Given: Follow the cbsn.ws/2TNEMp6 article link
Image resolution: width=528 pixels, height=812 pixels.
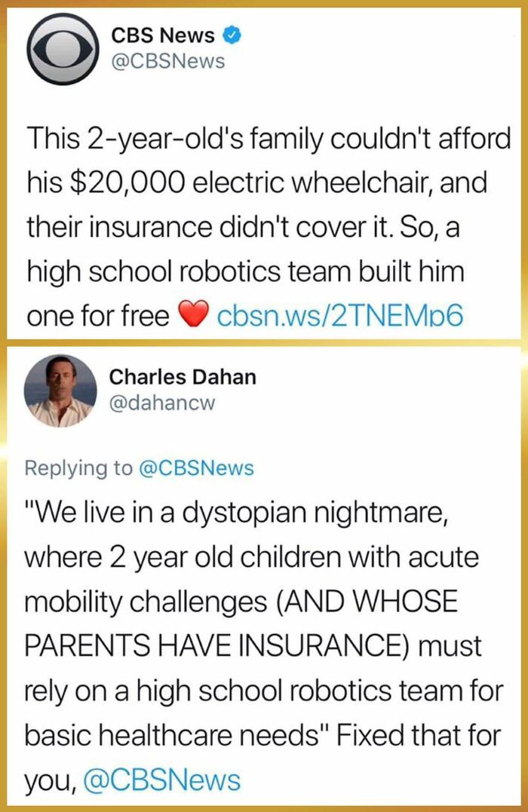Looking at the screenshot, I should point(337,314).
